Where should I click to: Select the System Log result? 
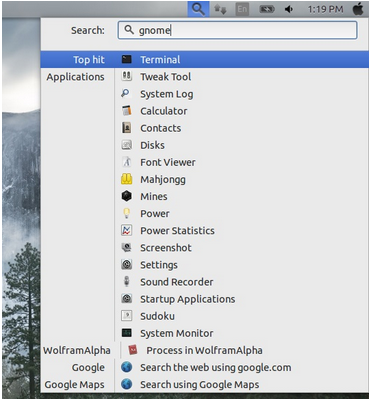click(x=166, y=94)
